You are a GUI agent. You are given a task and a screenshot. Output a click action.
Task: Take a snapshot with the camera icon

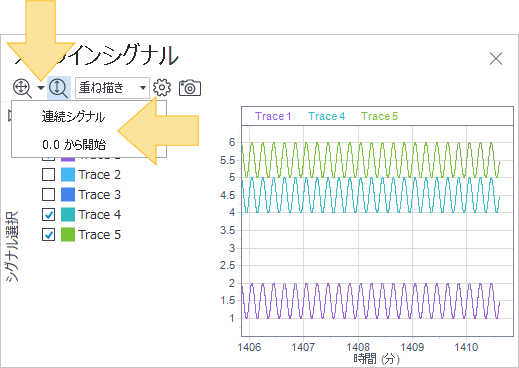pos(190,88)
